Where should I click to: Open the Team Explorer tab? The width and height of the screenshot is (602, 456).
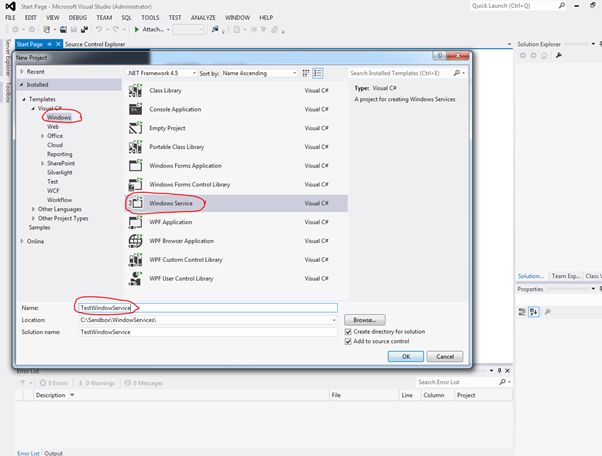tap(566, 276)
